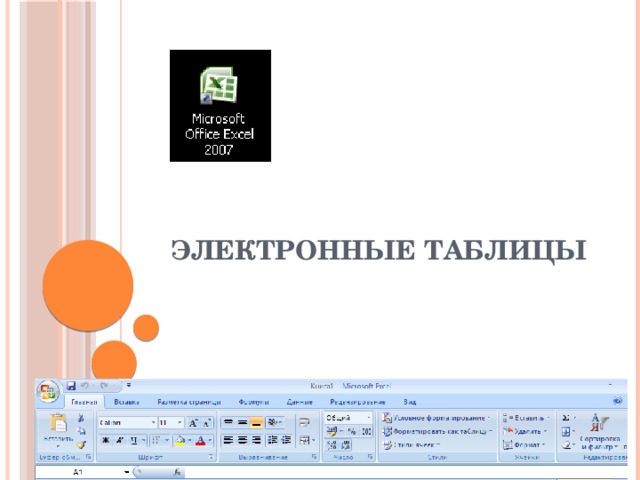This screenshot has height=480, width=640.
Task: Increase indent in the alignment group
Action: [287, 440]
